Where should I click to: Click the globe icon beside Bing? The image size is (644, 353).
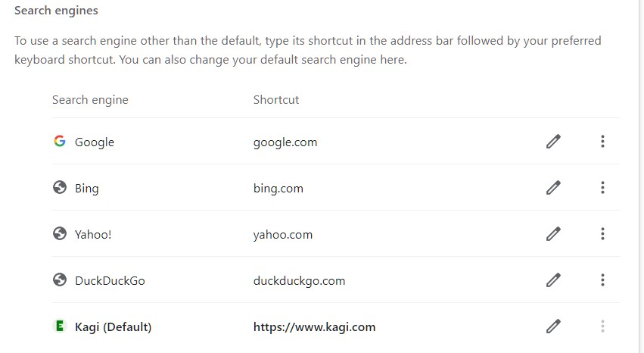[x=60, y=188]
